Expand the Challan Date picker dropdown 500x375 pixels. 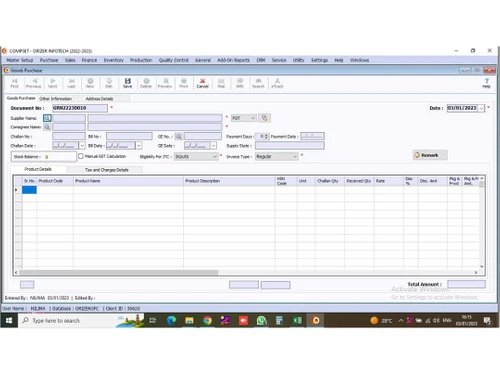[x=82, y=146]
